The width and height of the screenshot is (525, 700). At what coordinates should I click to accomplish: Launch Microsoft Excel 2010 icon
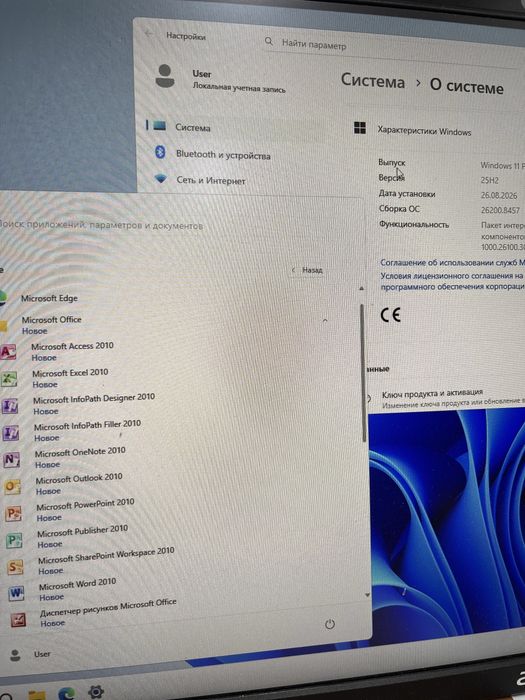[x=8, y=379]
